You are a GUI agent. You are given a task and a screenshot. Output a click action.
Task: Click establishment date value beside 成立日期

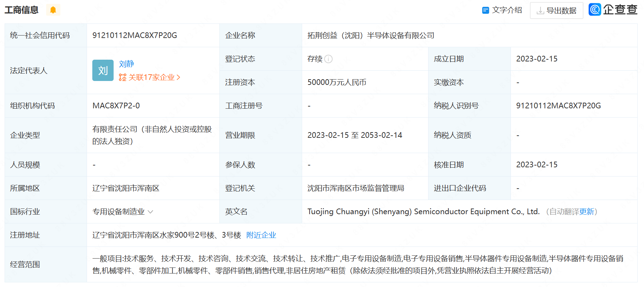[x=537, y=59]
